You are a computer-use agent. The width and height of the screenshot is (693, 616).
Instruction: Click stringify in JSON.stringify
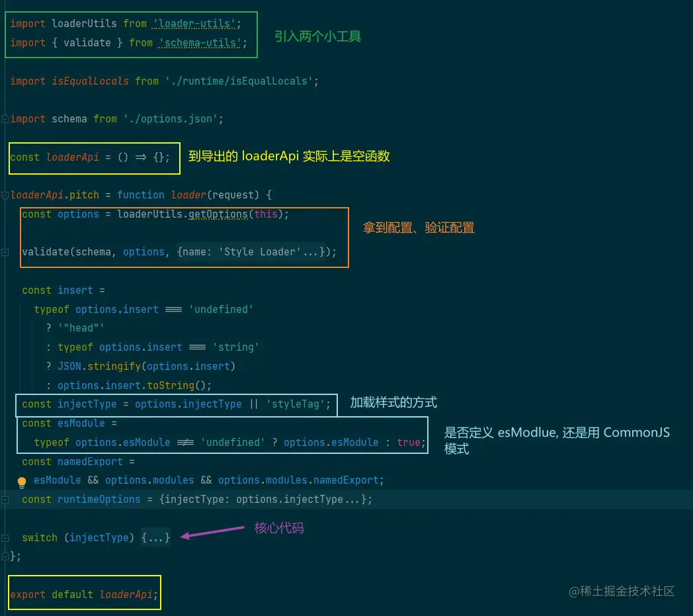pos(114,366)
